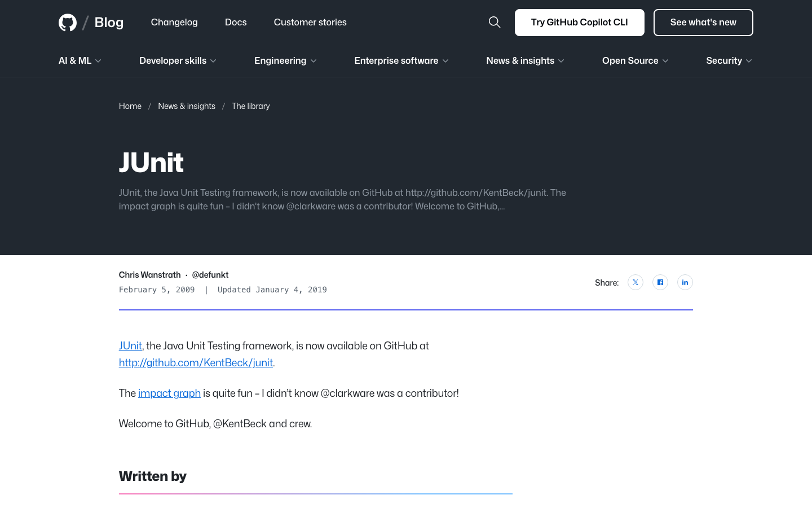Share the post on Facebook
The width and height of the screenshot is (812, 508).
coord(660,282)
